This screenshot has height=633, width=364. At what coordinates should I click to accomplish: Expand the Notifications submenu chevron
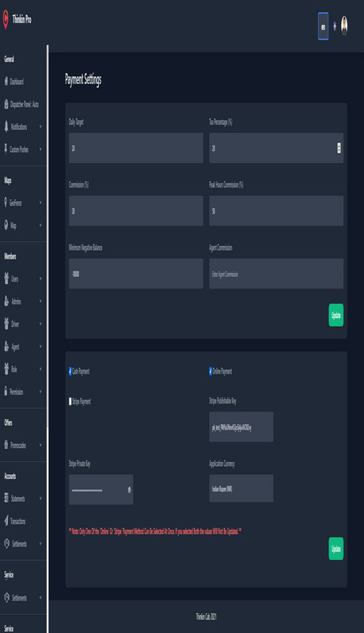(40, 127)
